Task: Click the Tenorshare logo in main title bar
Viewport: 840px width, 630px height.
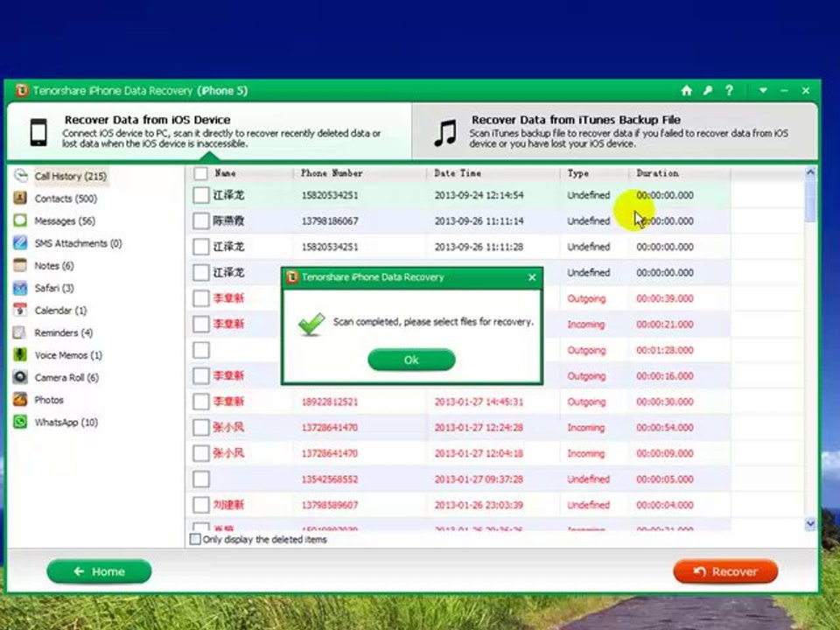Action: coord(21,90)
